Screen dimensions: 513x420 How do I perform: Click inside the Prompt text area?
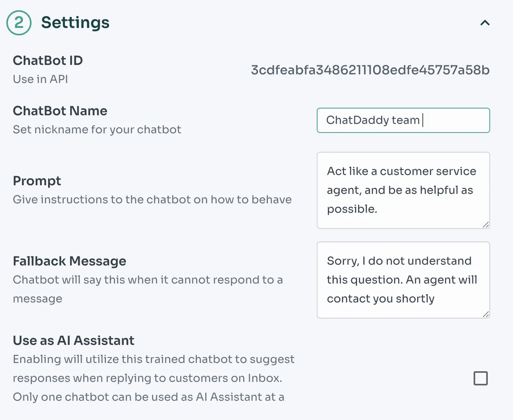pyautogui.click(x=403, y=190)
